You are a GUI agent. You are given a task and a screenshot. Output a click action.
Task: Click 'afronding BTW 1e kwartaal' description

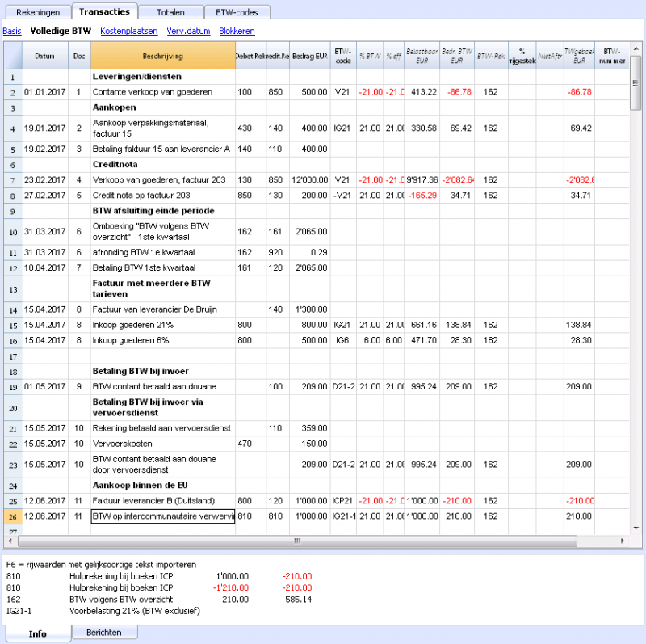point(163,252)
